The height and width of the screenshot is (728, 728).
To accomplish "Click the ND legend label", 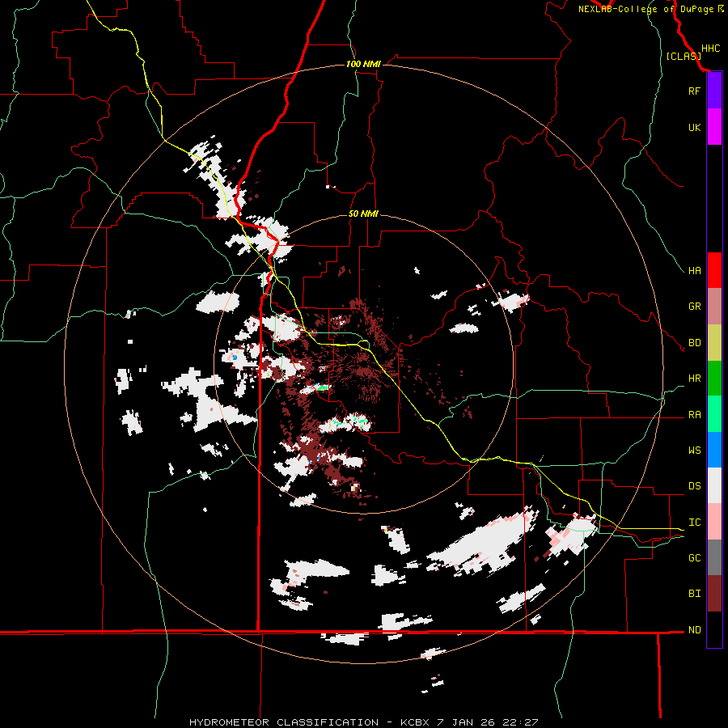I will click(x=694, y=630).
